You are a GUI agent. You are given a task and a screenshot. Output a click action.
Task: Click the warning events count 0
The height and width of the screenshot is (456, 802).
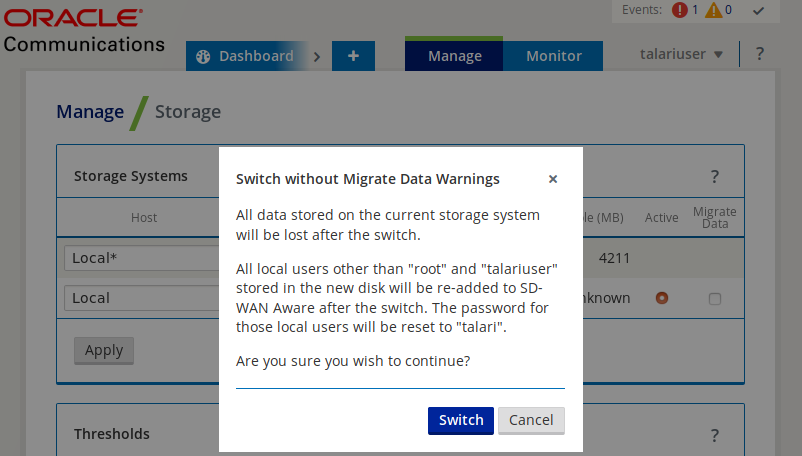[x=728, y=10]
